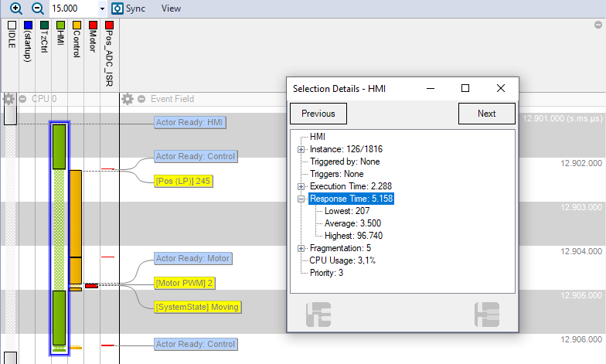
Task: Open the Event Field gear settings icon
Action: (127, 99)
